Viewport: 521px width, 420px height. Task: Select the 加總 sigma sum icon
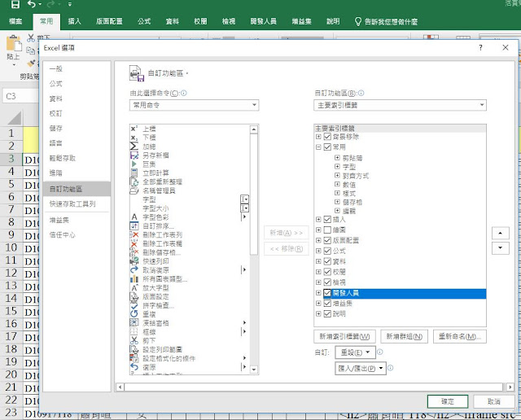pos(134,147)
